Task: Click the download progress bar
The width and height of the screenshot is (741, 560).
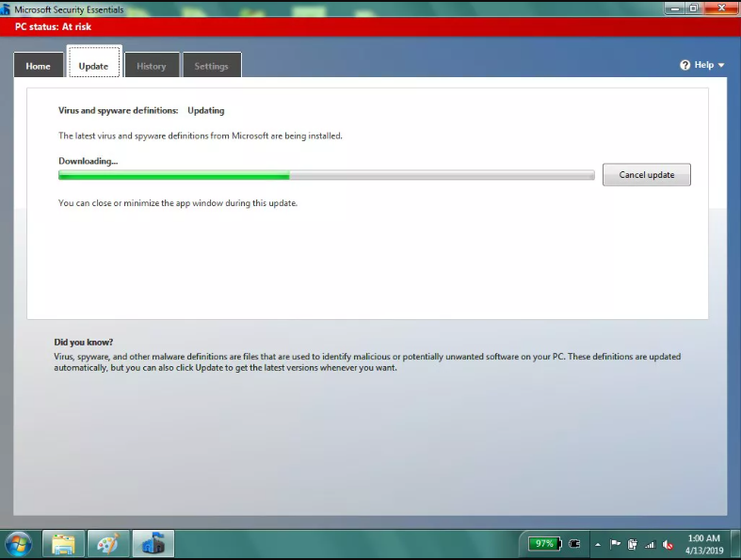Action: click(x=327, y=175)
